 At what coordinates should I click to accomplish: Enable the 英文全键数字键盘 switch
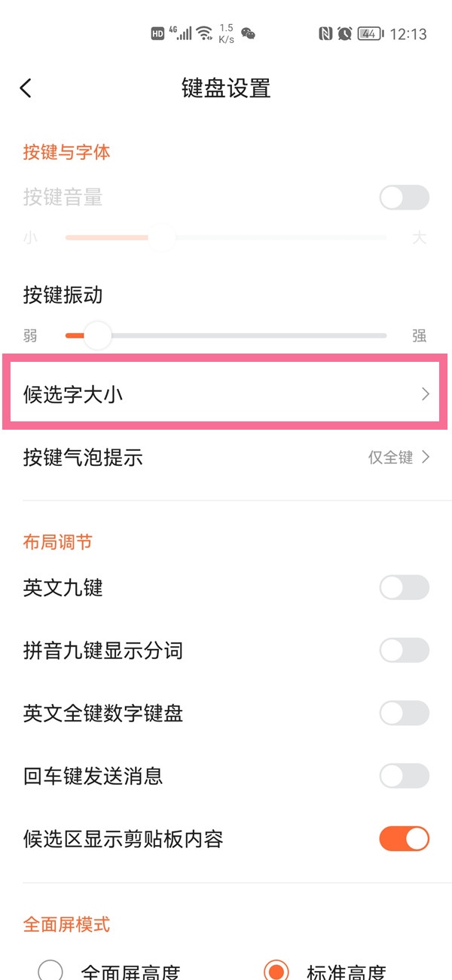[x=404, y=713]
